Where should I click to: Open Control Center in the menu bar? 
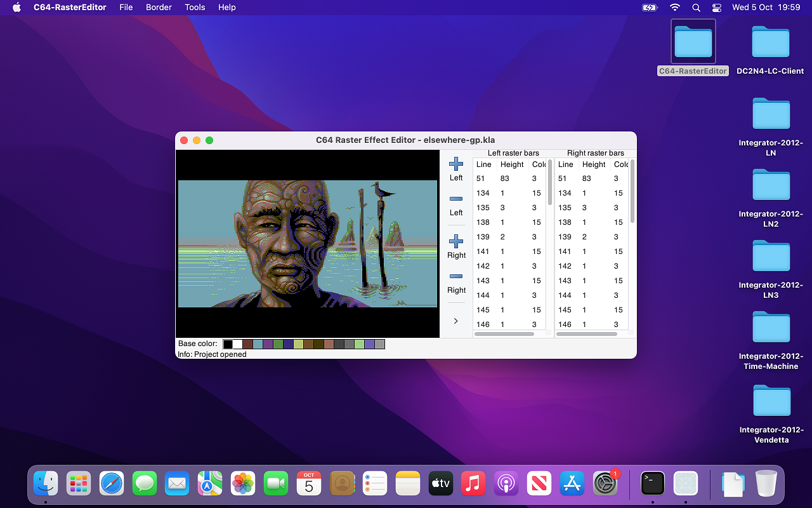717,8
